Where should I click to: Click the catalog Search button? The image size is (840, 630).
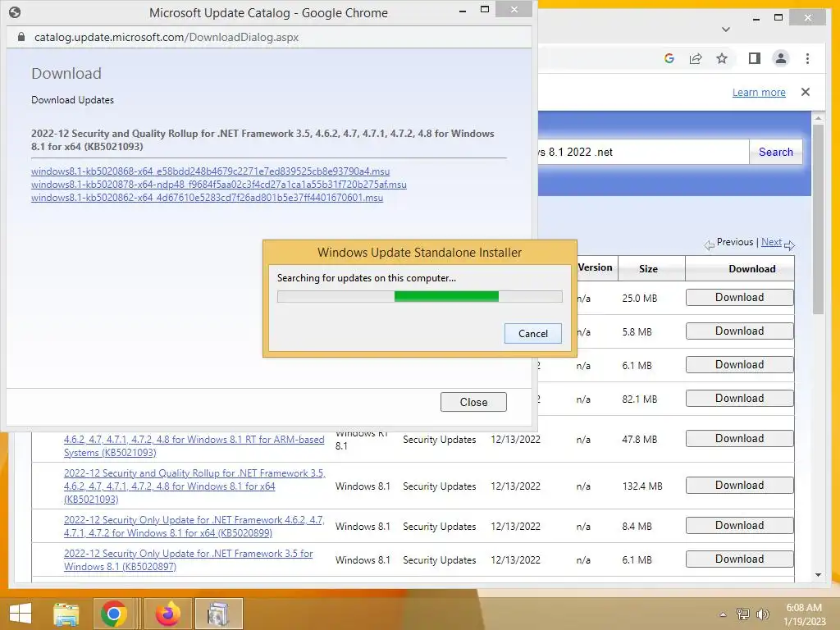(776, 152)
